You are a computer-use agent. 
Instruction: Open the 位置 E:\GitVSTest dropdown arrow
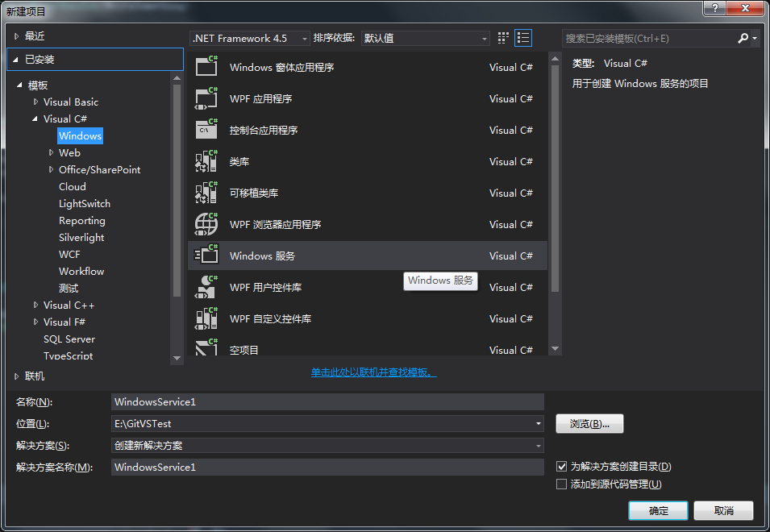pos(539,423)
